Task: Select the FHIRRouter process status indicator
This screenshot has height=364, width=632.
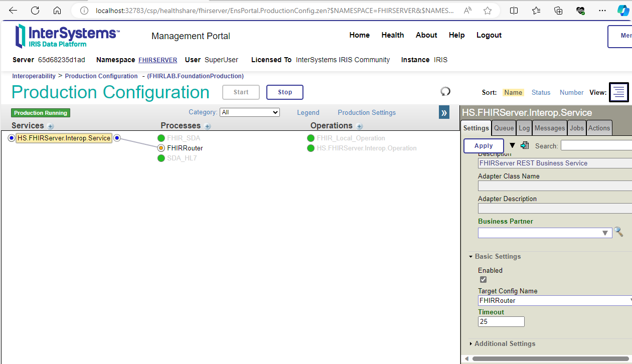Action: click(x=161, y=148)
